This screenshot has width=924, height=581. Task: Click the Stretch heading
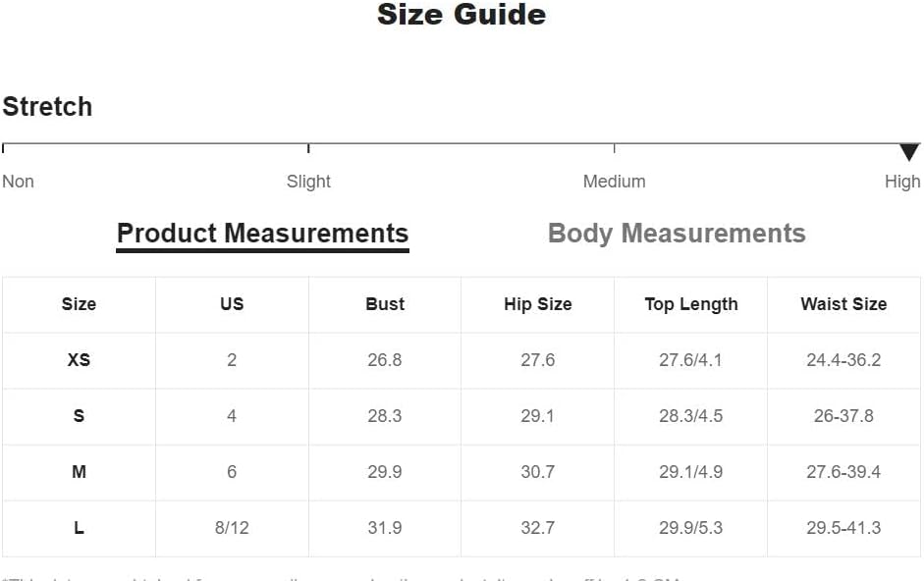pos(47,107)
